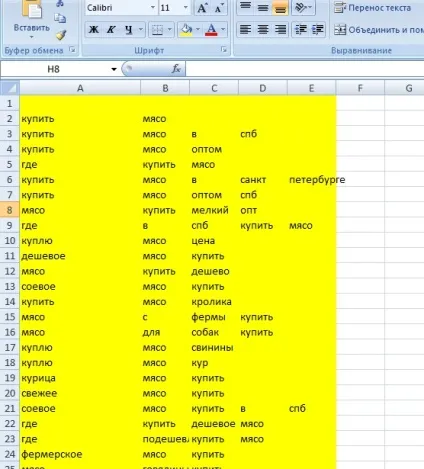Select column G header
This screenshot has height=469, width=424.
(405, 88)
